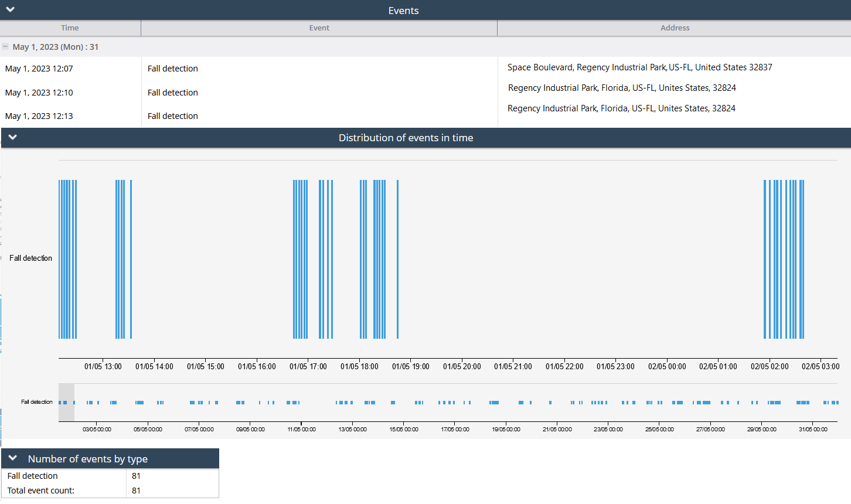Click the 03/05 00:00 overview axis label
Image resolution: width=851 pixels, height=504 pixels.
coord(97,430)
